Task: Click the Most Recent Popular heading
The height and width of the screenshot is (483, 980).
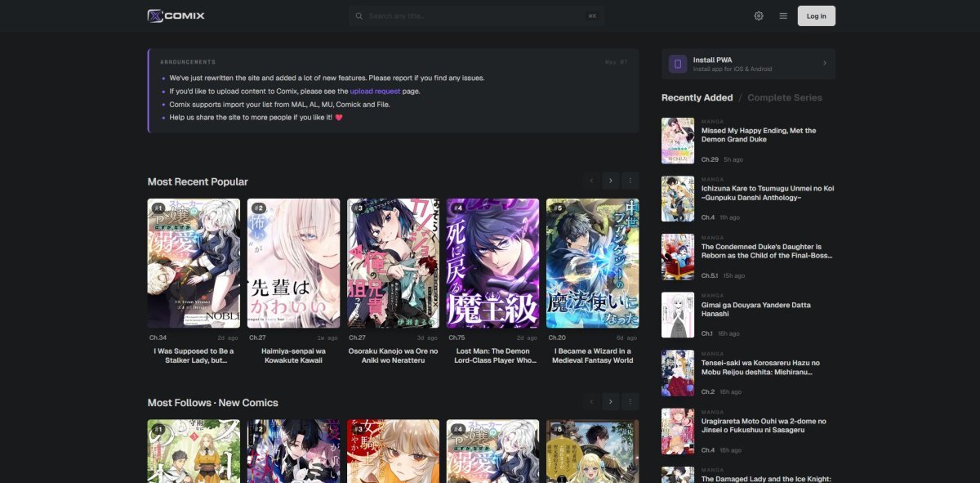Action: (198, 181)
